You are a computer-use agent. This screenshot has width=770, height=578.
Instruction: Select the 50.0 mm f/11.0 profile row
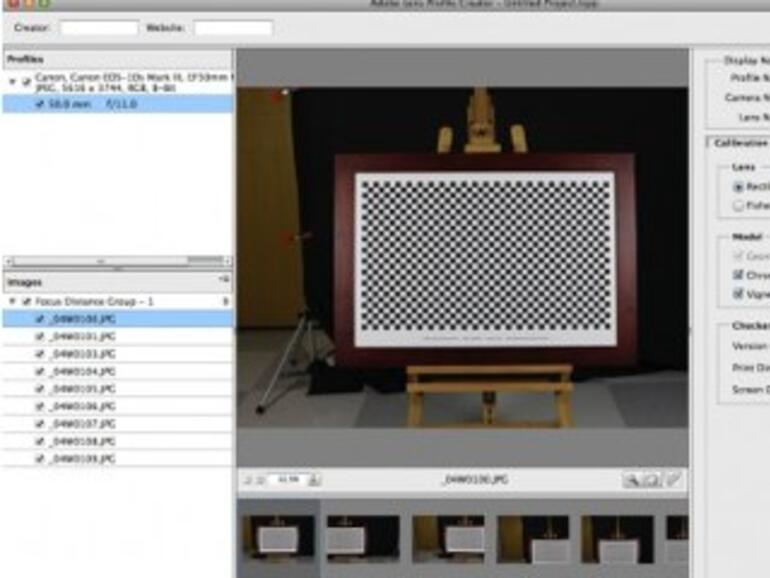pos(117,104)
